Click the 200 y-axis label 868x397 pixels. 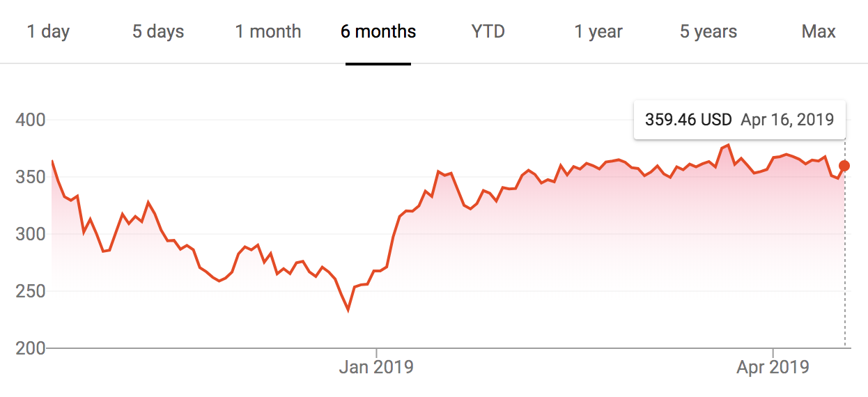click(30, 348)
